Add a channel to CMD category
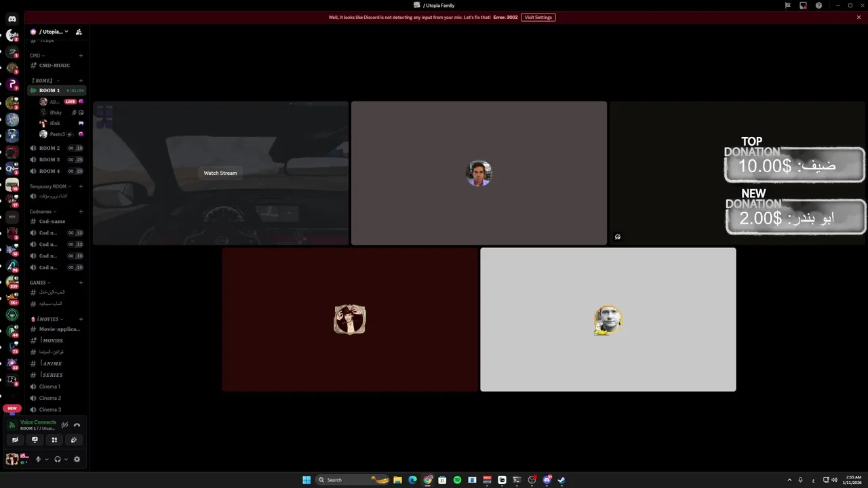This screenshot has width=868, height=488. [x=81, y=56]
